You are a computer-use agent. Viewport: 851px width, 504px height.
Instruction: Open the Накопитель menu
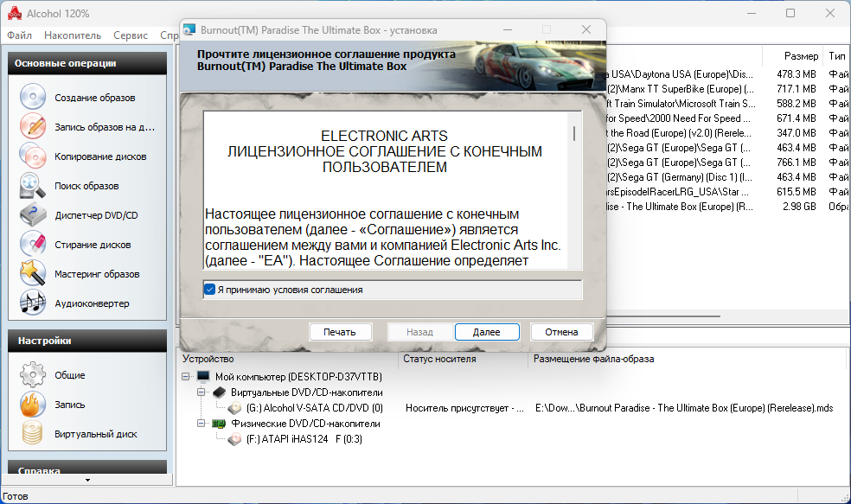73,35
